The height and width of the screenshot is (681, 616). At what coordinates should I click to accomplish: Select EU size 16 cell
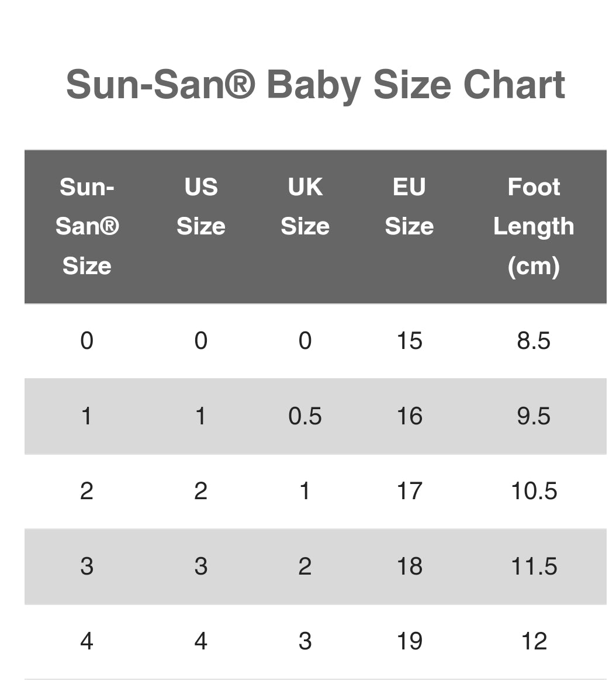coord(409,416)
